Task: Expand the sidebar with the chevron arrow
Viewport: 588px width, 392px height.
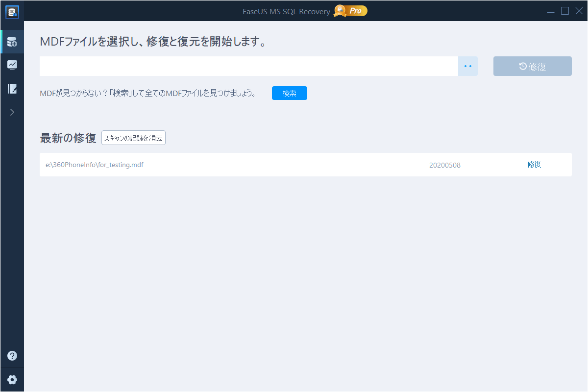Action: click(12, 112)
